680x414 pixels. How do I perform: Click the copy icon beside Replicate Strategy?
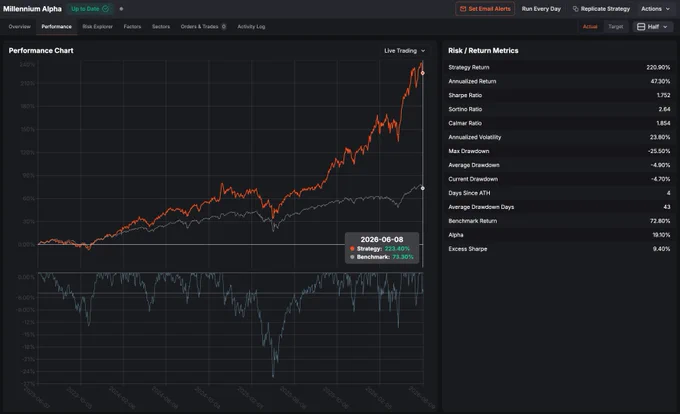[x=575, y=9]
